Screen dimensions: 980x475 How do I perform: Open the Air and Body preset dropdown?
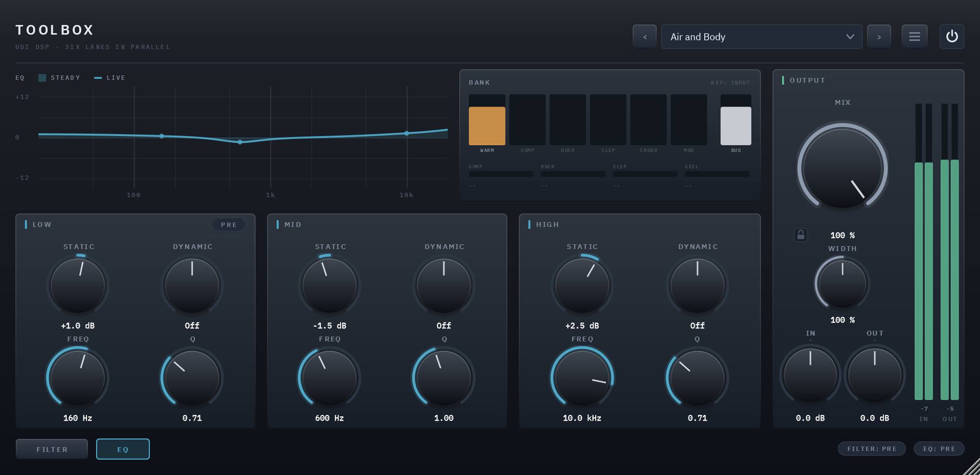[x=762, y=37]
